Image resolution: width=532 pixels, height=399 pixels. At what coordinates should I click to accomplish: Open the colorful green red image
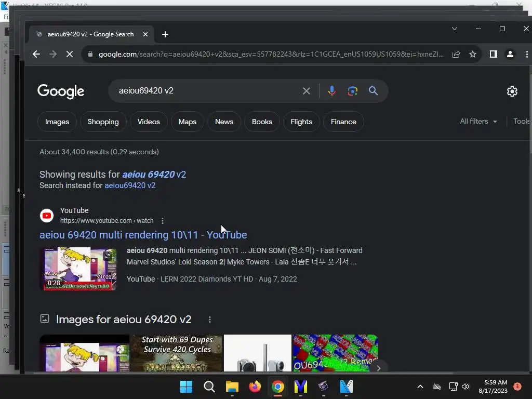(x=335, y=353)
